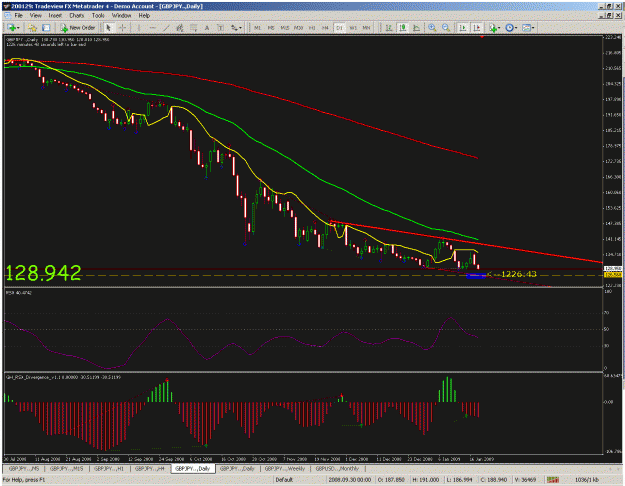Switch to the GBPJPY Weekly chart tab
This screenshot has height=486, width=625.
coord(285,468)
